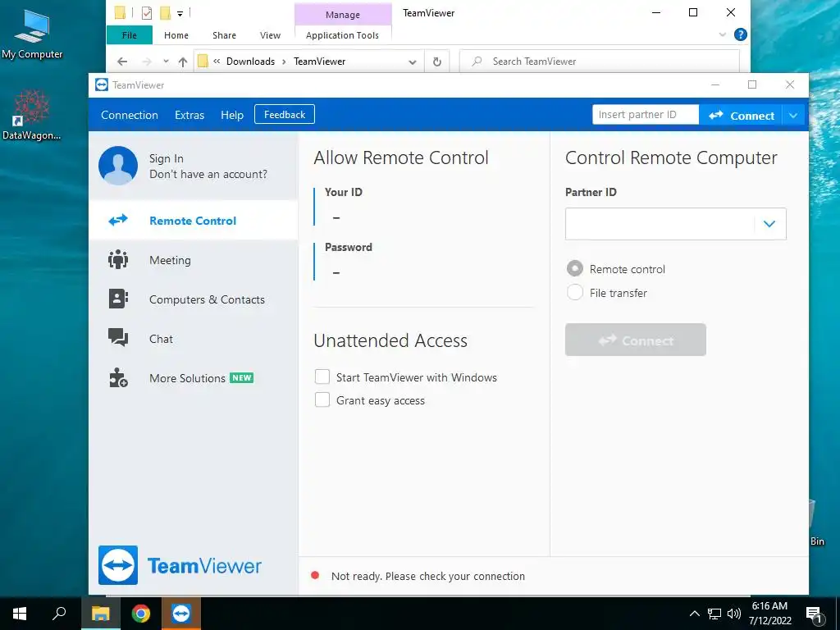840x630 pixels.
Task: Click the Feedback button
Action: (x=285, y=114)
